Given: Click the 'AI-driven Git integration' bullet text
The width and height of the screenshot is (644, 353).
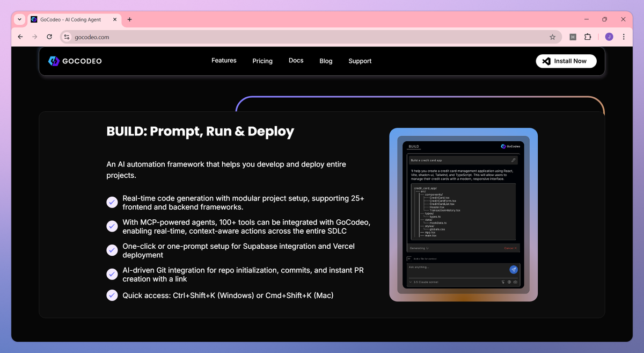Looking at the screenshot, I should point(243,275).
